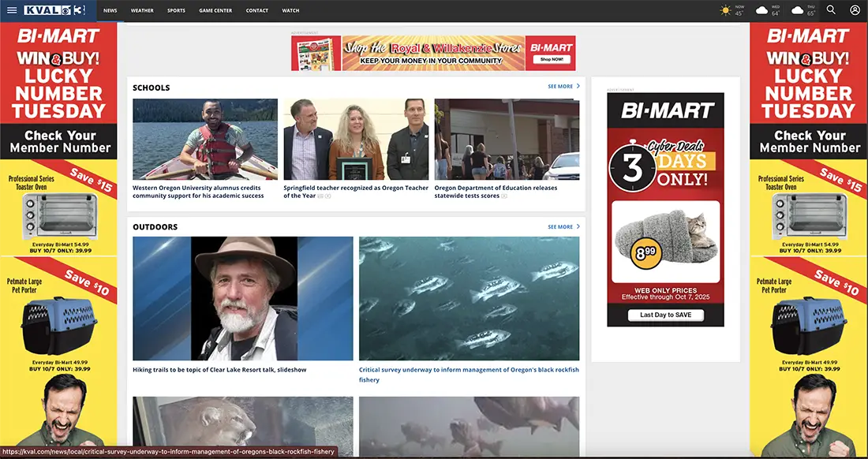Click the video icon after Teacher of the Year
This screenshot has width=868, height=459.
[328, 196]
